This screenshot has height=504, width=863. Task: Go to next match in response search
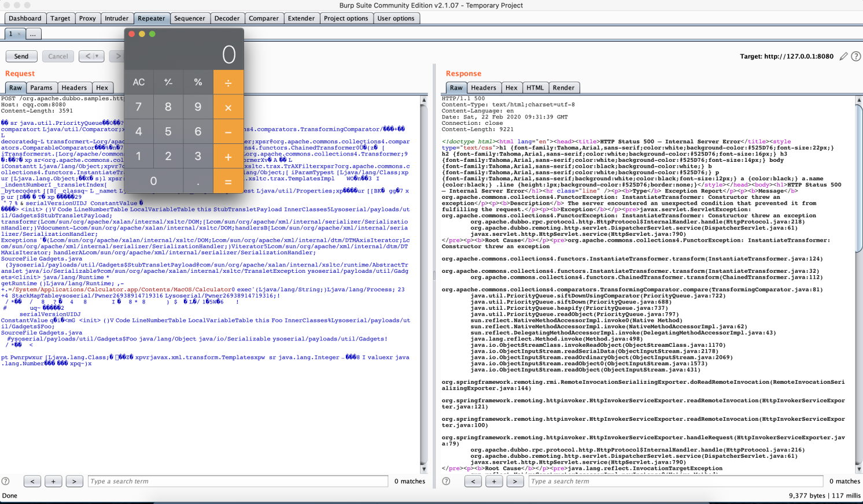click(x=515, y=481)
